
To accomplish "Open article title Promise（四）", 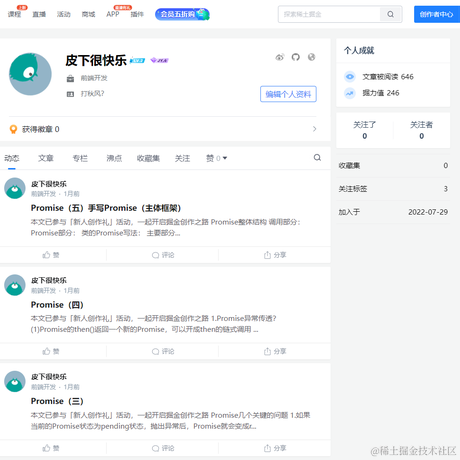I will 57,305.
